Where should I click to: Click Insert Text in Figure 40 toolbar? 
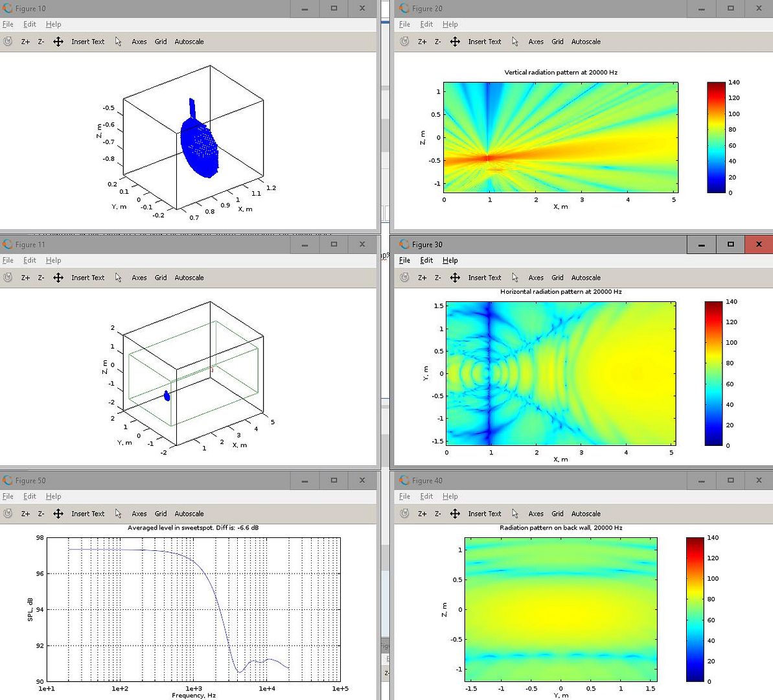pyautogui.click(x=485, y=513)
